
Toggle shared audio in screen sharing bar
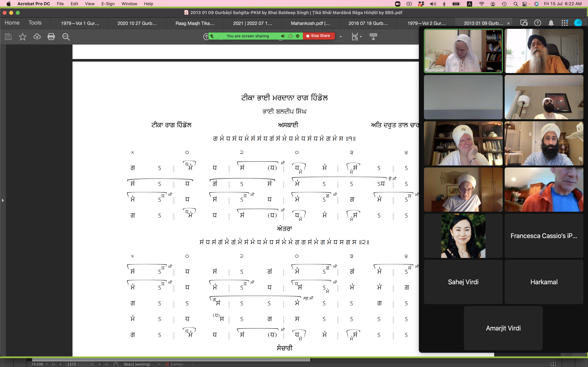tap(283, 36)
